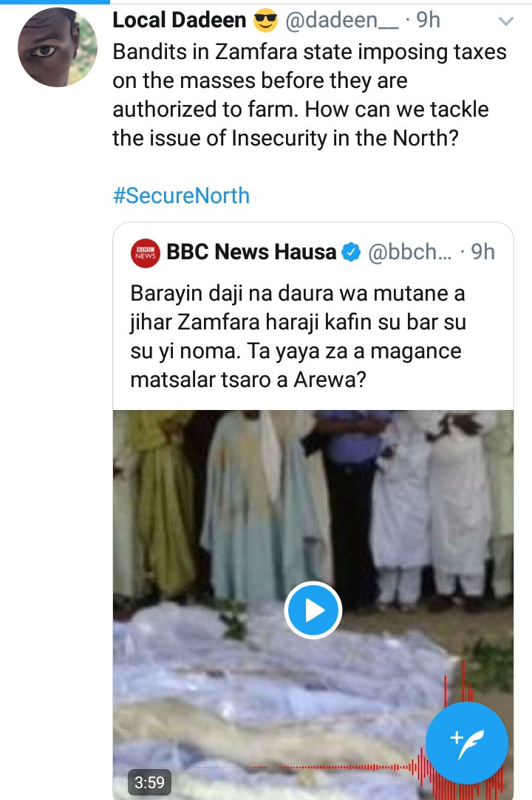Click the sunglasses emoji beside Local Dadeen
The height and width of the screenshot is (800, 532).
(x=265, y=21)
